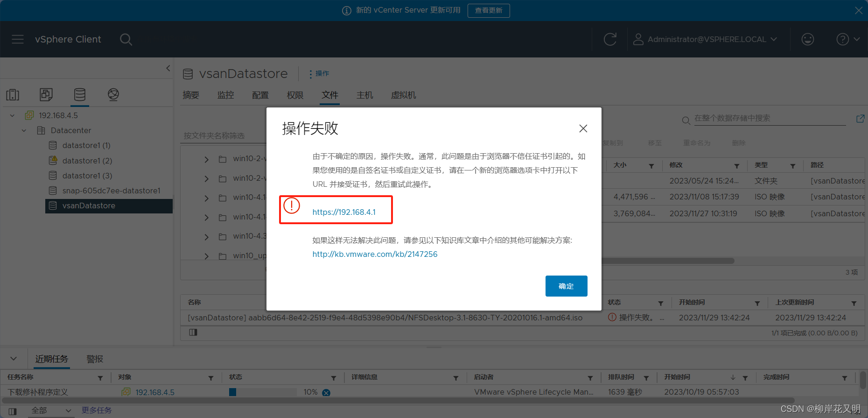Screen dimensions: 868x418
Task: Click the 10% task progress bar
Action: [263, 392]
